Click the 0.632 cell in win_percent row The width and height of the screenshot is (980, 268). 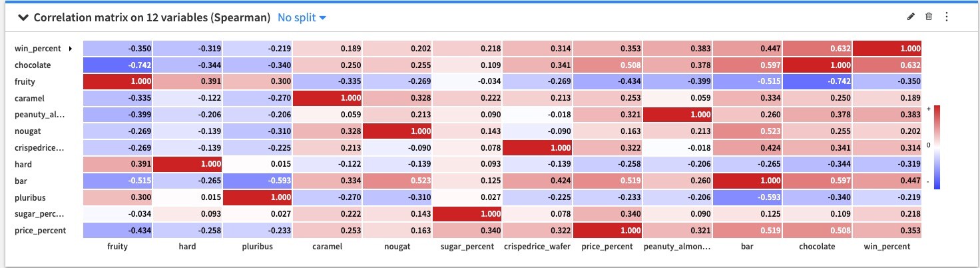point(817,49)
